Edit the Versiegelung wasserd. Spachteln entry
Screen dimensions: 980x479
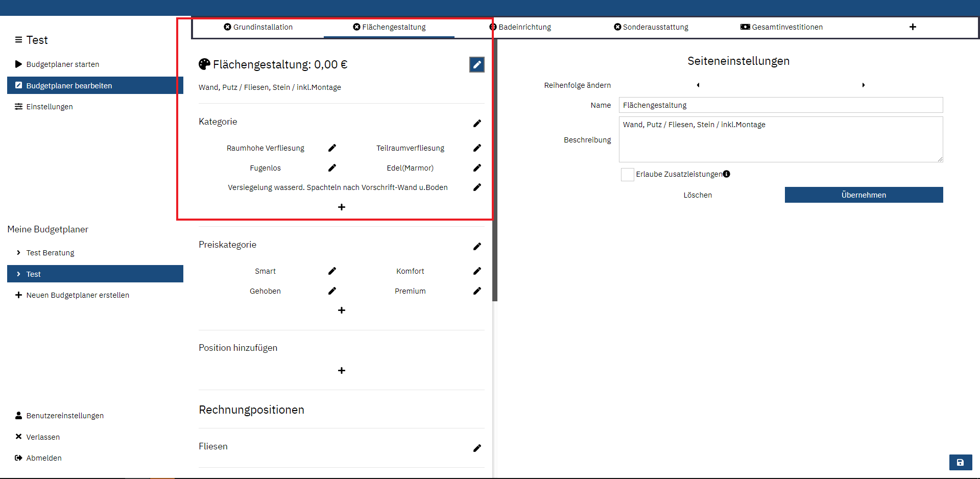pyautogui.click(x=477, y=187)
